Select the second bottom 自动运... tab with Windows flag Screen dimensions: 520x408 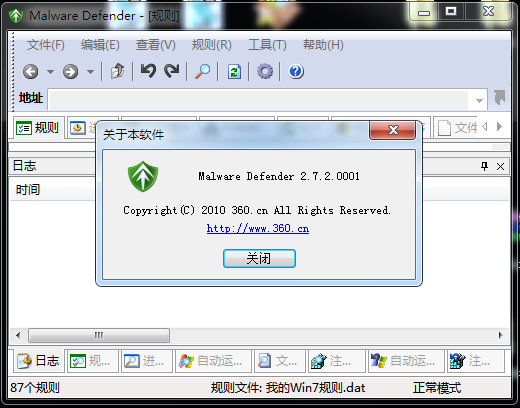(406, 361)
